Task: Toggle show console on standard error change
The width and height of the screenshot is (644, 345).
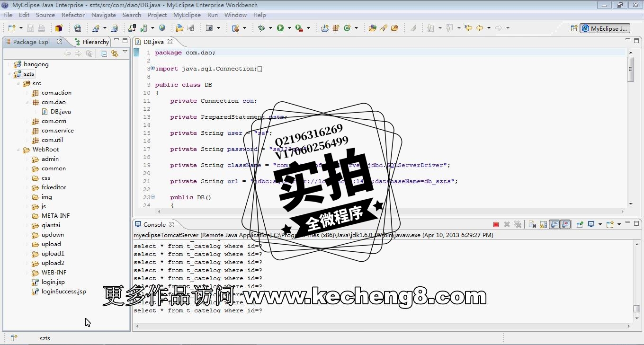Action: pyautogui.click(x=565, y=224)
